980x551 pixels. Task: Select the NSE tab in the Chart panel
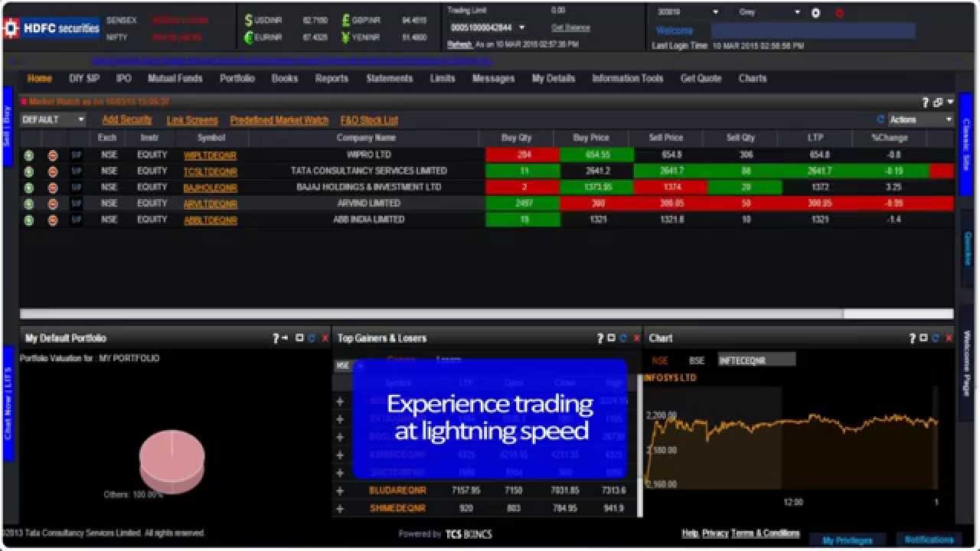(660, 360)
